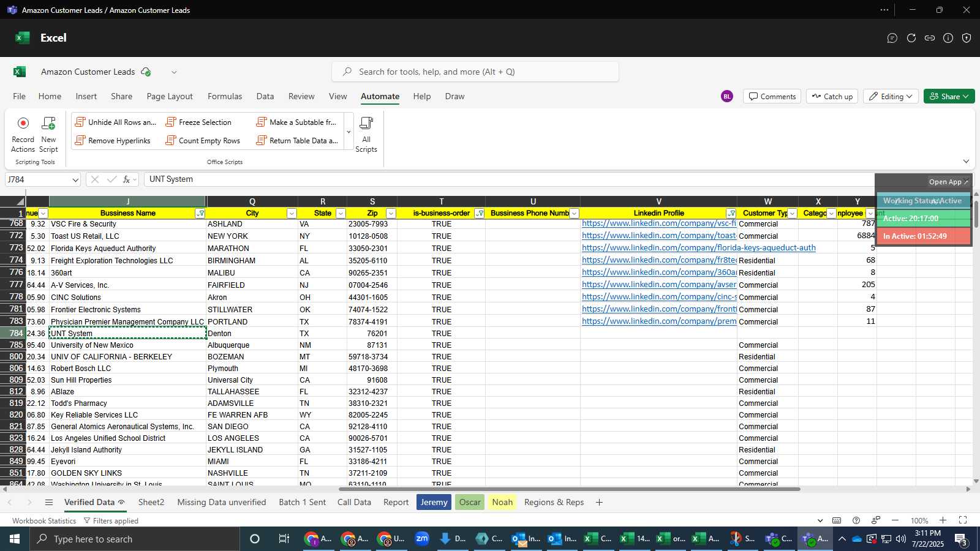Screen dimensions: 980x551
Task: Open Regions & Reps sheet
Action: point(554,503)
